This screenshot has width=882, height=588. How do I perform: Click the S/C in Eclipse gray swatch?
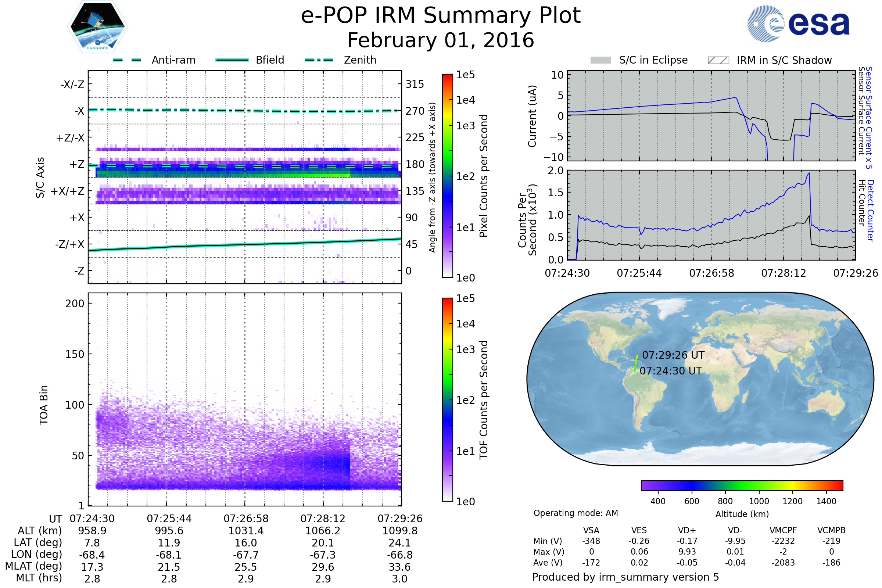point(600,60)
